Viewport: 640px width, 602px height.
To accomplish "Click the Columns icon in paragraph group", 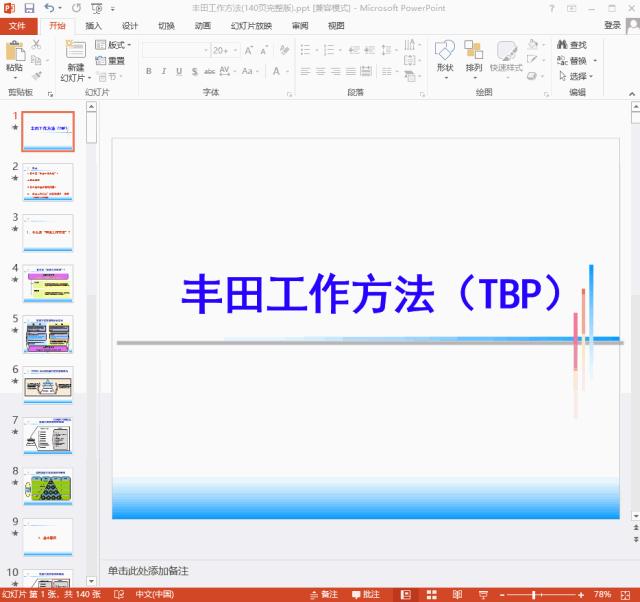I will point(389,72).
